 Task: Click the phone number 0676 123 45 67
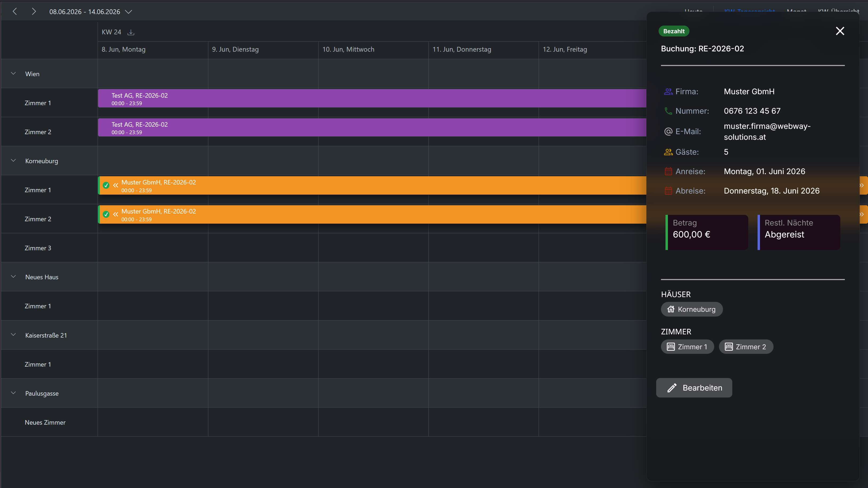752,111
